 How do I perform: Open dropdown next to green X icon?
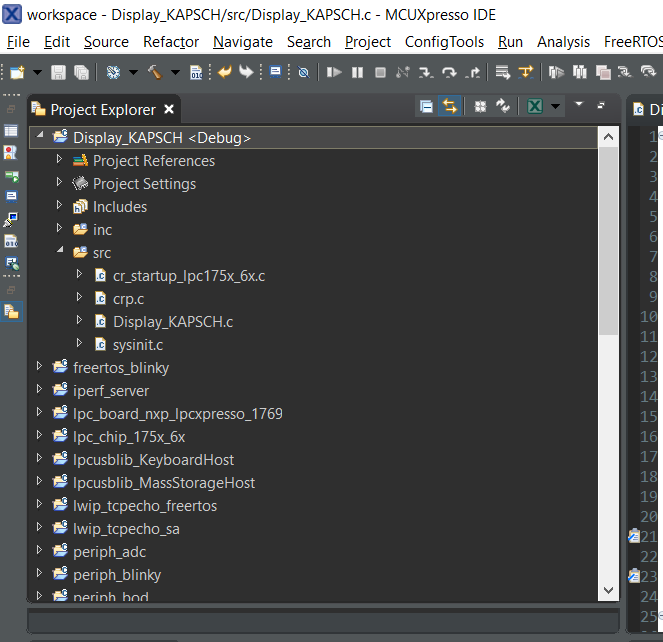[x=555, y=107]
